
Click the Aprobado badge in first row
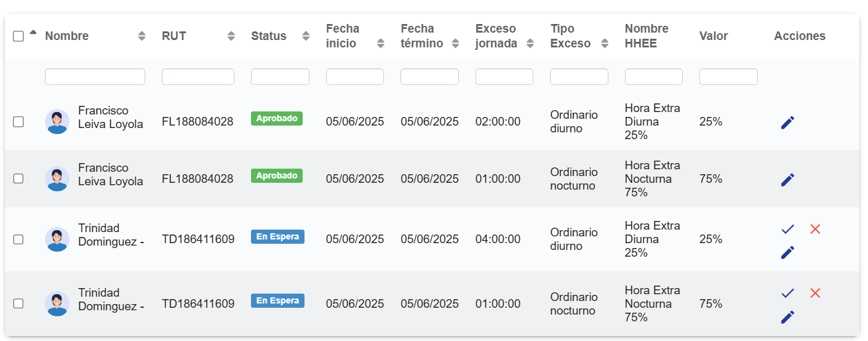point(277,118)
